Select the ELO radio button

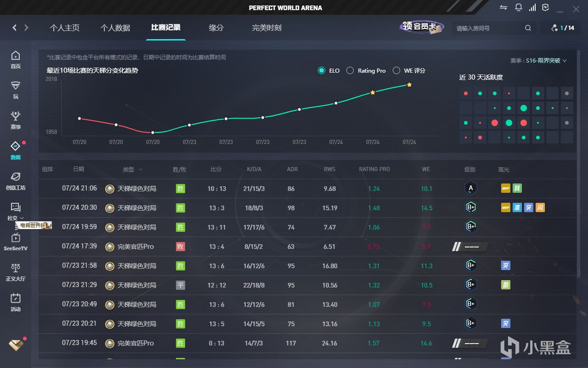pyautogui.click(x=322, y=70)
